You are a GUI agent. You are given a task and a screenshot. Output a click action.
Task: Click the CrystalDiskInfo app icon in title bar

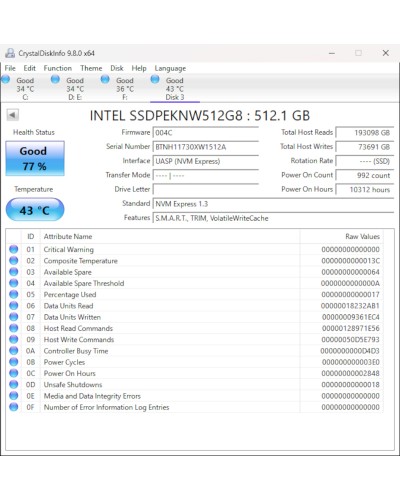10,53
